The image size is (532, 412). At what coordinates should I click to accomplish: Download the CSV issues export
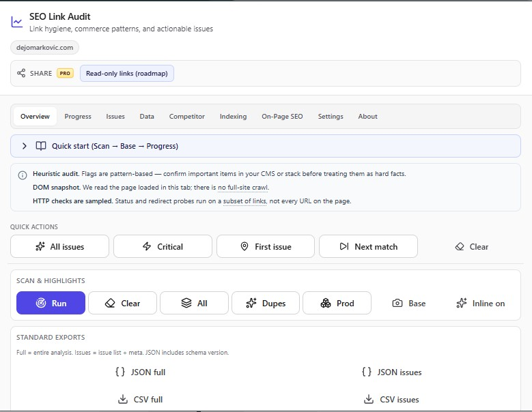391,399
